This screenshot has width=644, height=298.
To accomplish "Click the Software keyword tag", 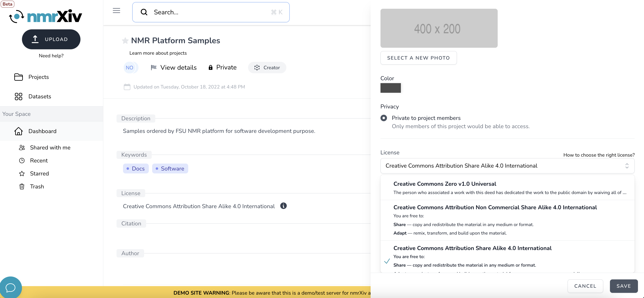I will click(x=170, y=168).
